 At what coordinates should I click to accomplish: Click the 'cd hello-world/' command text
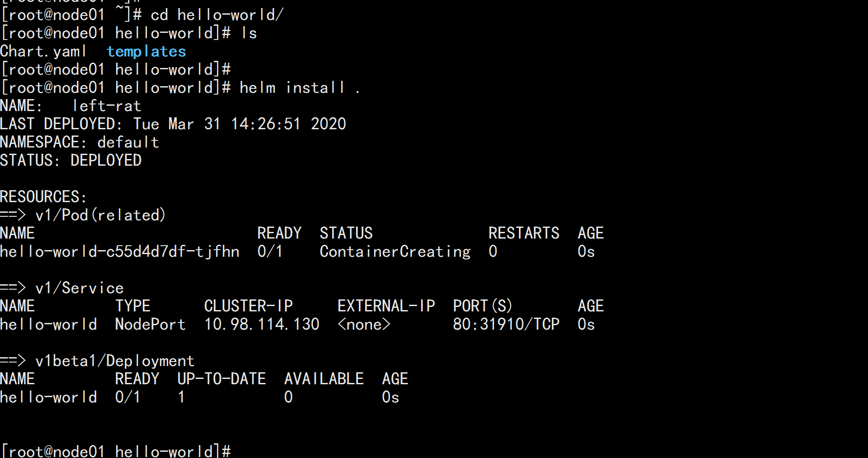tap(217, 15)
